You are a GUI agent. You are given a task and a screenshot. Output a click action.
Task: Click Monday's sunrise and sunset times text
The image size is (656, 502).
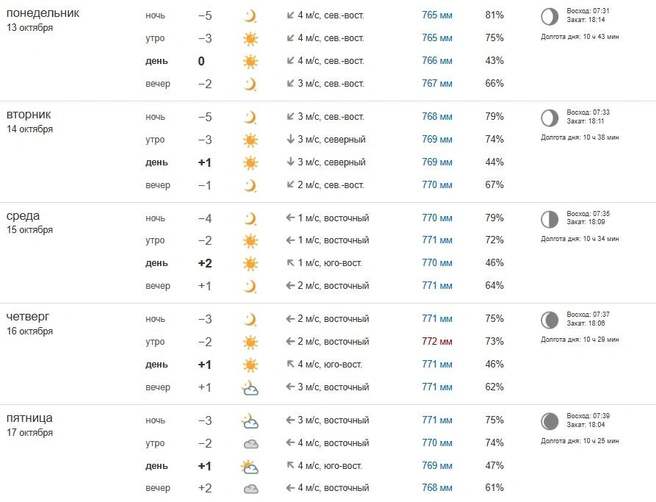(x=588, y=15)
